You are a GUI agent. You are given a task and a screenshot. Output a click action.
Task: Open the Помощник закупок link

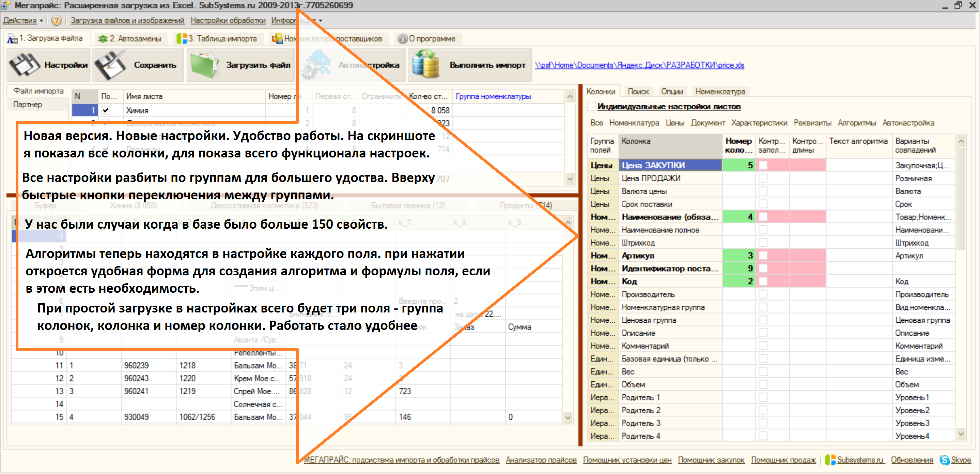point(711,460)
